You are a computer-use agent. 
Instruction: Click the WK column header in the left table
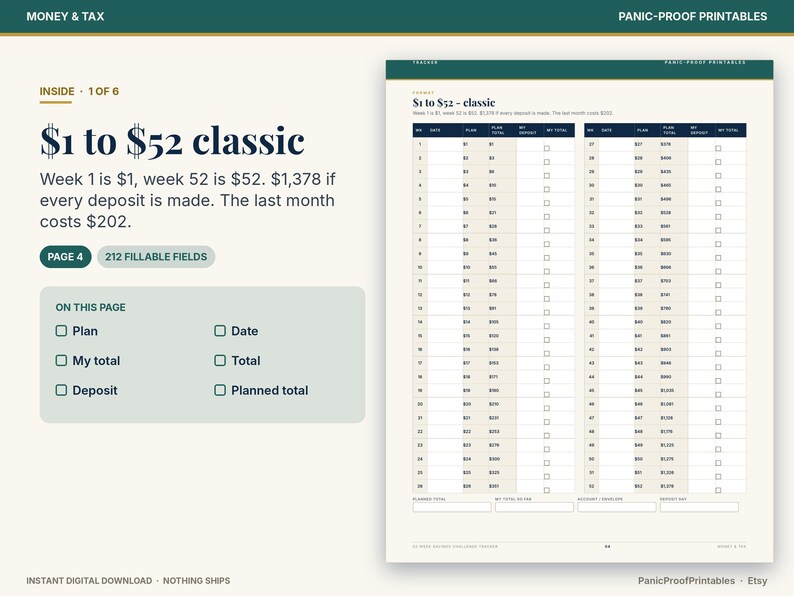(419, 130)
